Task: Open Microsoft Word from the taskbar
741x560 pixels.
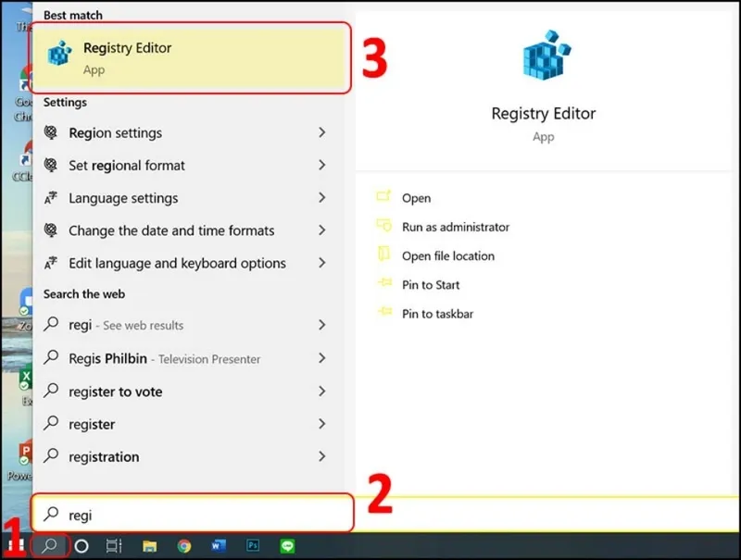Action: pyautogui.click(x=219, y=546)
